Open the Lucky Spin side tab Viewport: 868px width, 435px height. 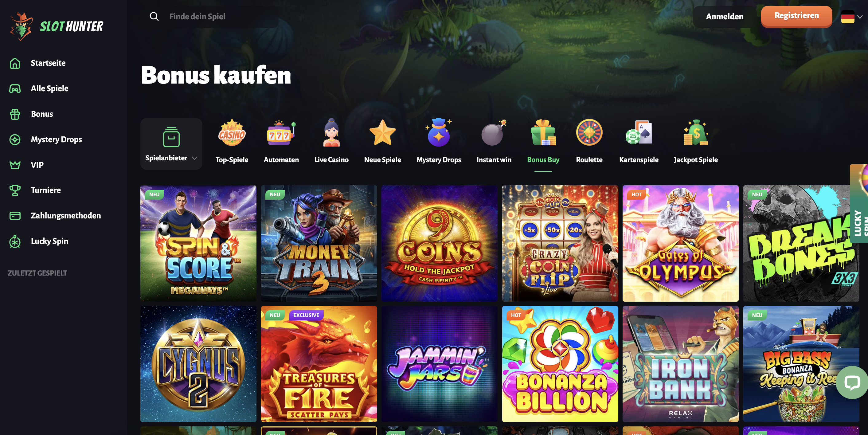tap(859, 204)
